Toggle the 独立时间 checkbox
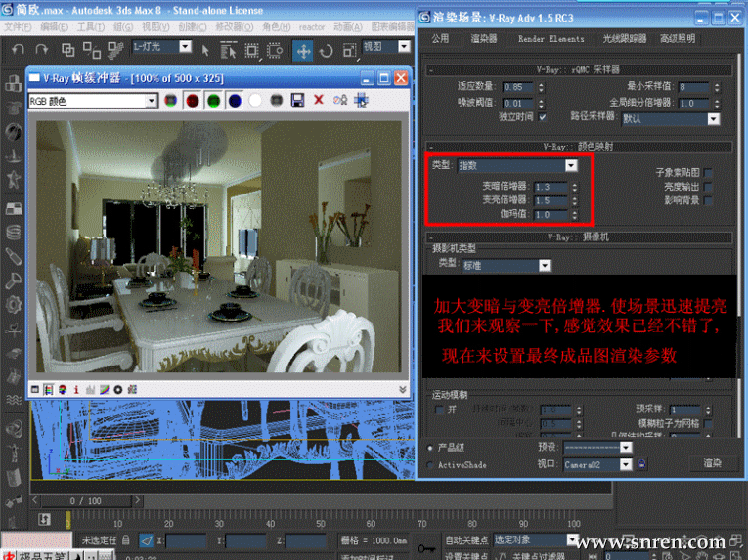This screenshot has height=560, width=748. (543, 117)
